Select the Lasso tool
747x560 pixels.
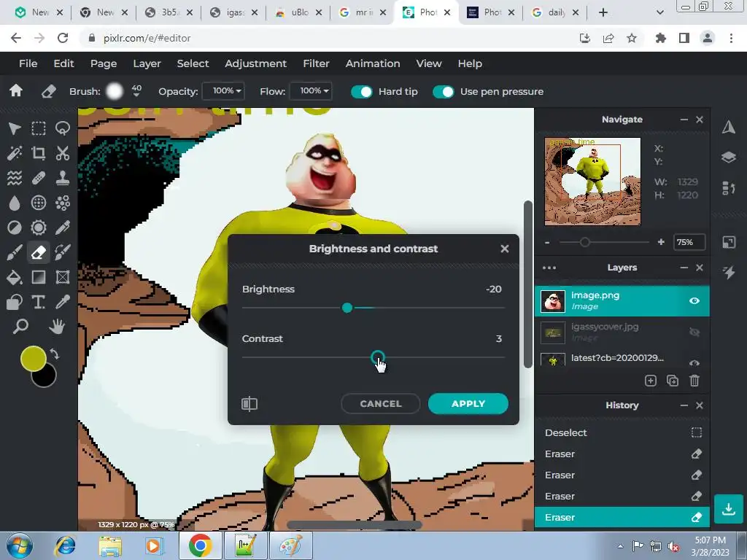coord(63,128)
